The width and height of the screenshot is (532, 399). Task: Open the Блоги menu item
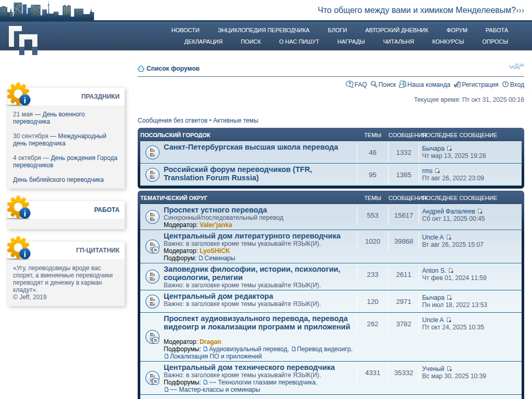337,30
